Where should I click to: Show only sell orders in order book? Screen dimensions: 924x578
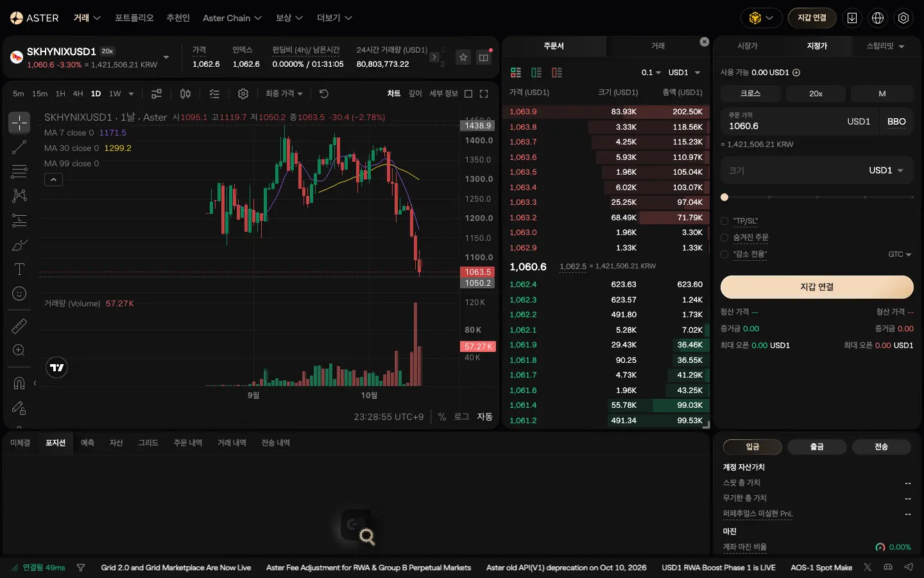(557, 73)
